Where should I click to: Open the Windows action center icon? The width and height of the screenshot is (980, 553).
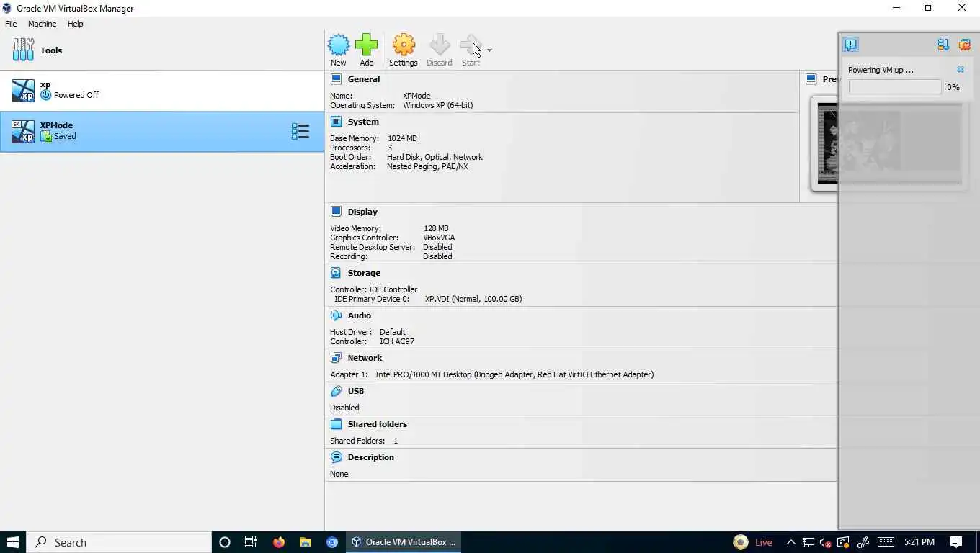(956, 542)
